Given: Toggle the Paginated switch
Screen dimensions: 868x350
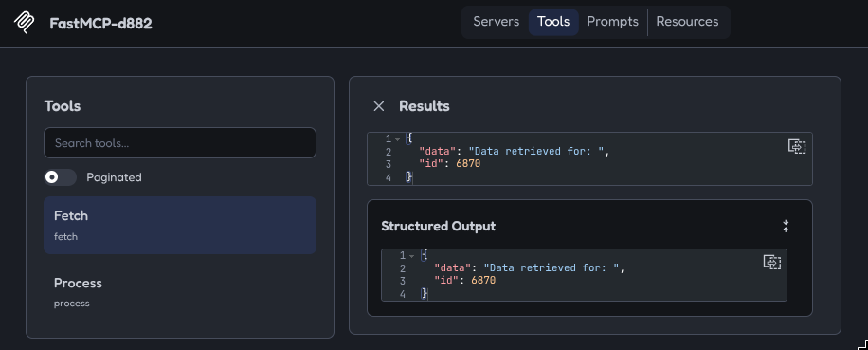Looking at the screenshot, I should (x=61, y=177).
